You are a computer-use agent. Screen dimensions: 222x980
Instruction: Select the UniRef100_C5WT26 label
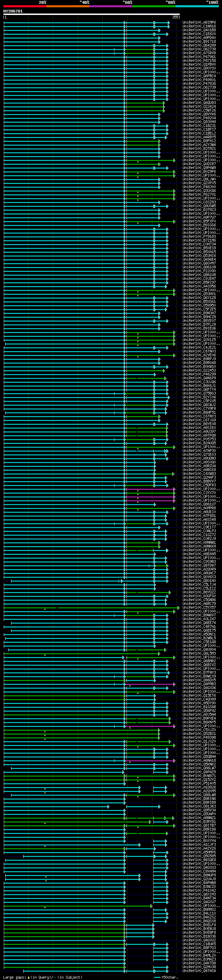199,110
